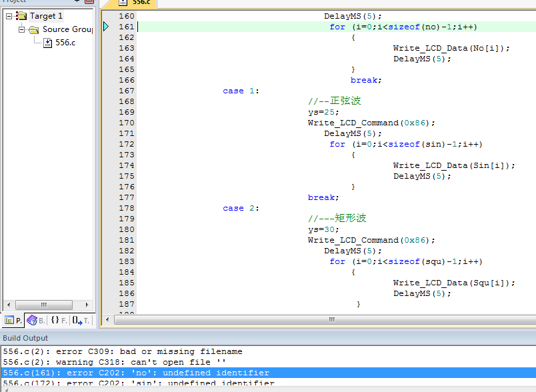Select the C309 bad or missing filename error
Screen dimensions: 536x392
point(123,351)
